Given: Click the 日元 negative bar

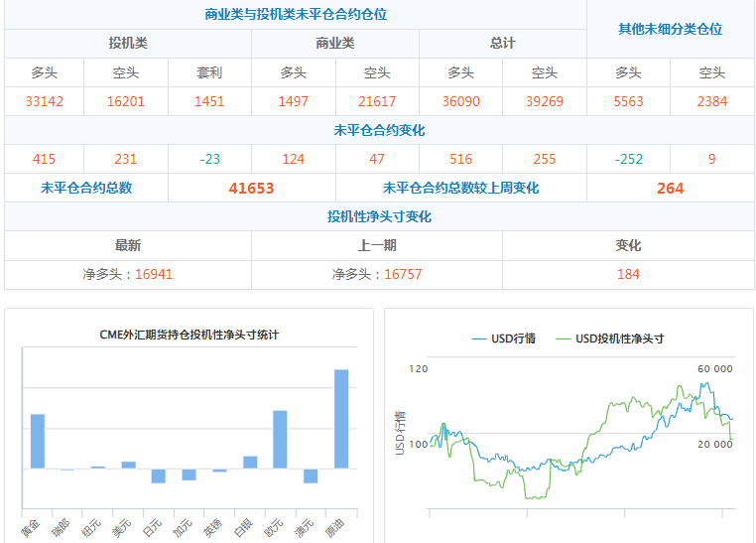Looking at the screenshot, I should pyautogui.click(x=159, y=475).
